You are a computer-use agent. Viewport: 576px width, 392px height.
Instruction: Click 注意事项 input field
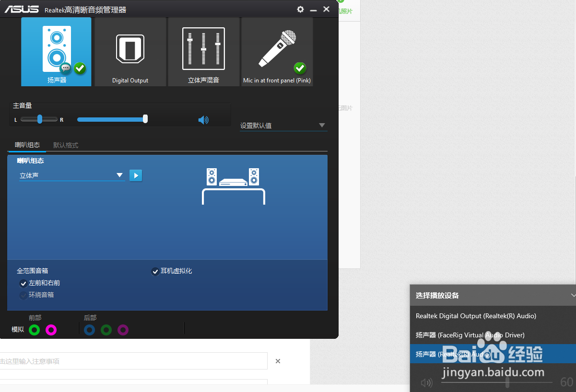coord(133,361)
